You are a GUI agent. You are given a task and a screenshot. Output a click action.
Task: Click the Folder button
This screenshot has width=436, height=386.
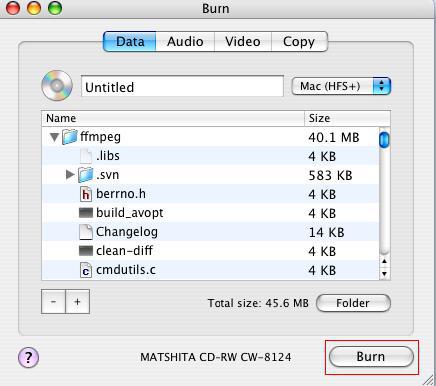pos(353,303)
